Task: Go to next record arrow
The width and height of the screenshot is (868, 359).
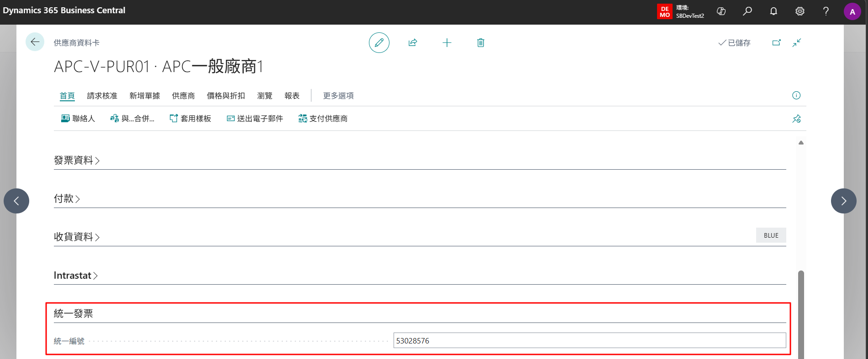Action: point(844,201)
